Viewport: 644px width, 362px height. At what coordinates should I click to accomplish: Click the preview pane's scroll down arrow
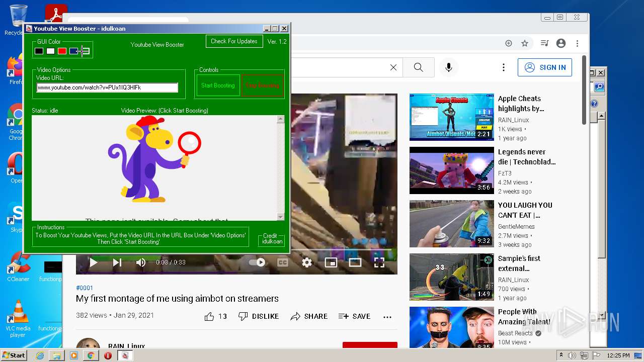281,217
